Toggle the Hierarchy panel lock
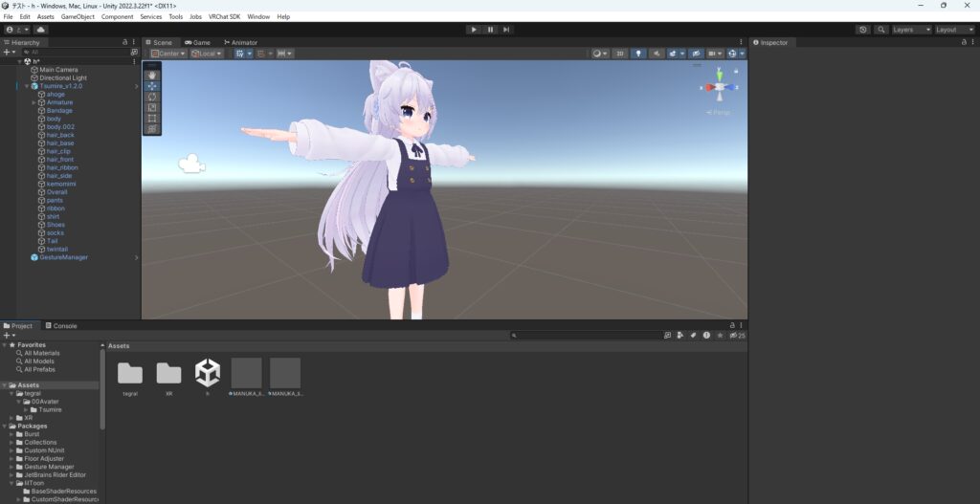The width and height of the screenshot is (980, 504). pyautogui.click(x=125, y=42)
